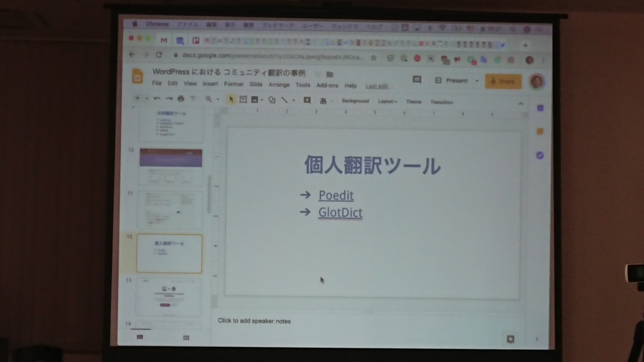
Task: Open the Explore button at bottom right
Action: [510, 339]
